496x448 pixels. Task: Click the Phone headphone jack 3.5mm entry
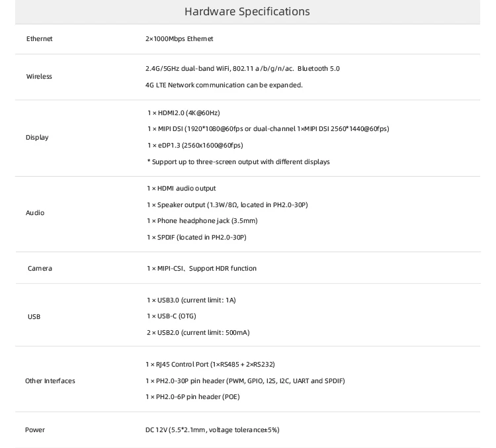click(202, 221)
